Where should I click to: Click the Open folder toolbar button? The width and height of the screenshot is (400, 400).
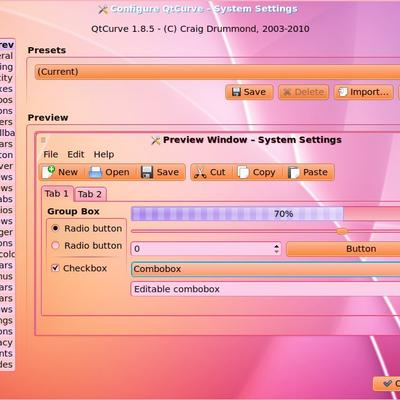(x=109, y=172)
